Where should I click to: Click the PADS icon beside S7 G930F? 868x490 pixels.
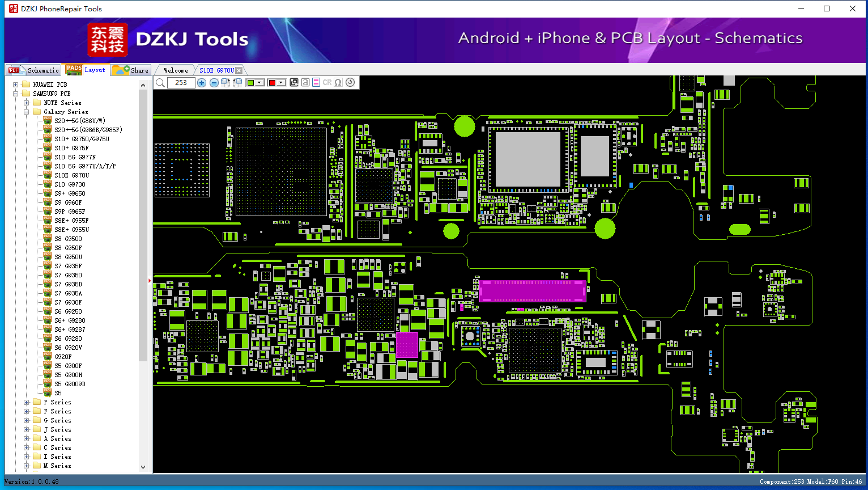click(48, 302)
